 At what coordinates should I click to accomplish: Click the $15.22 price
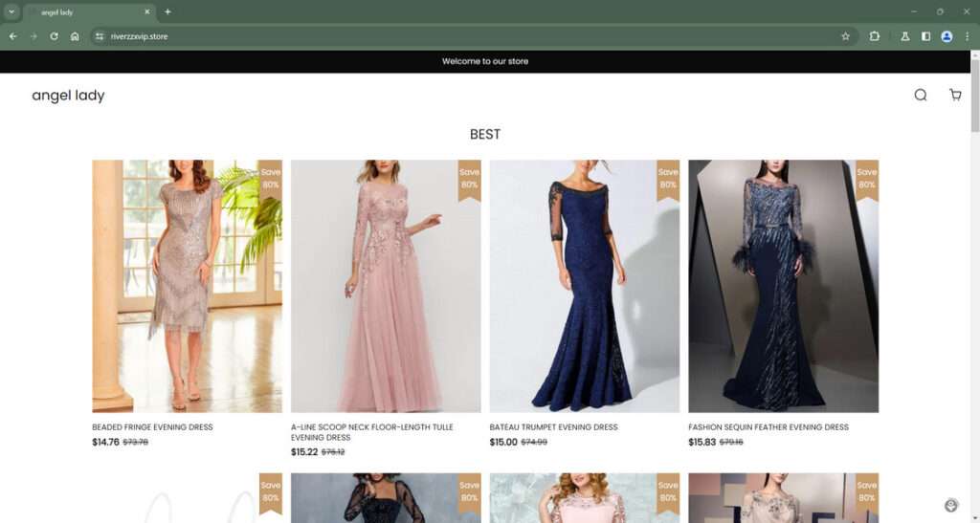(x=304, y=452)
